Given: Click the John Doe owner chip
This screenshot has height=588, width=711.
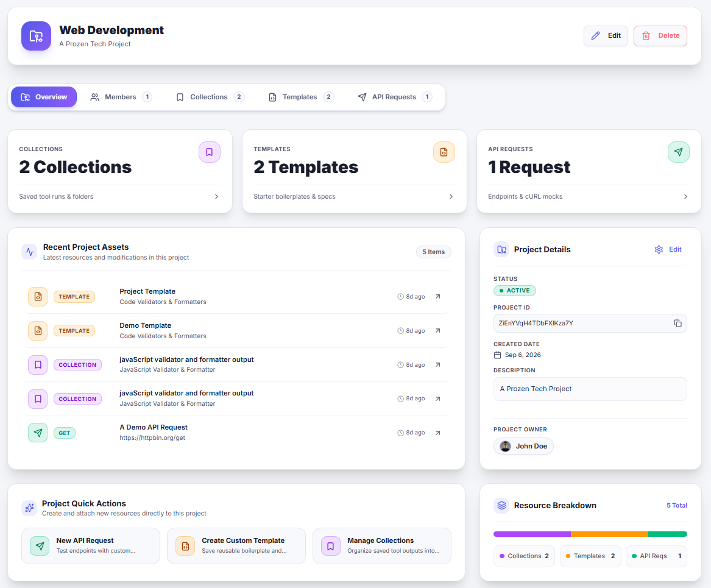Looking at the screenshot, I should tap(523, 446).
